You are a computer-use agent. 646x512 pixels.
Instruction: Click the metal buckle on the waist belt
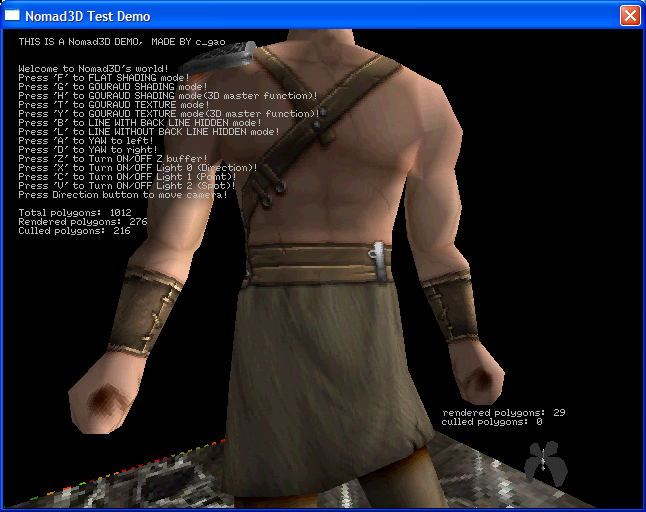(x=377, y=258)
